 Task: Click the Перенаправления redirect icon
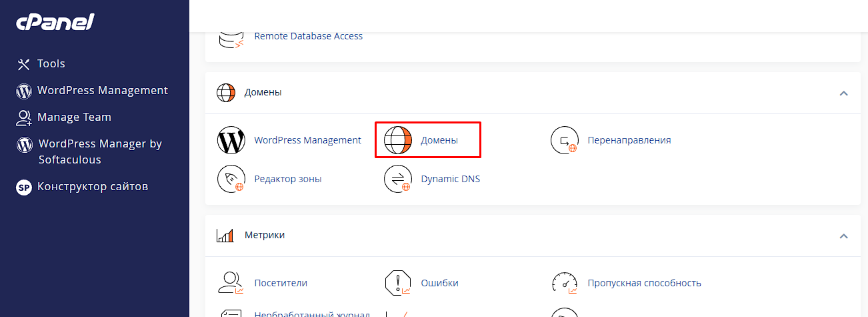(x=564, y=141)
